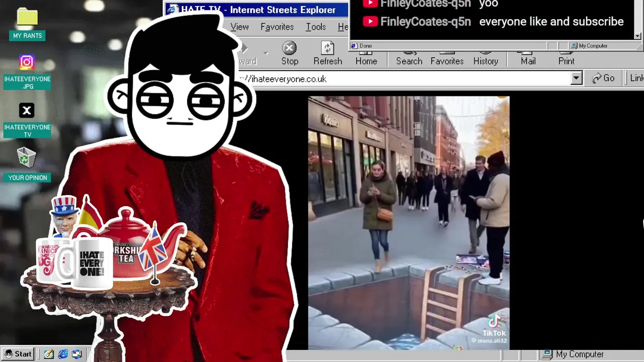Click 'My Computer' in bottom browser status bar

[573, 354]
